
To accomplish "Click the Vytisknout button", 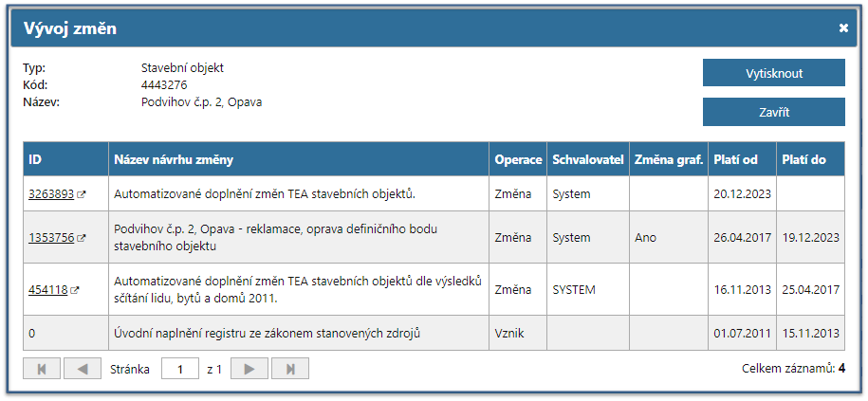I will [773, 73].
